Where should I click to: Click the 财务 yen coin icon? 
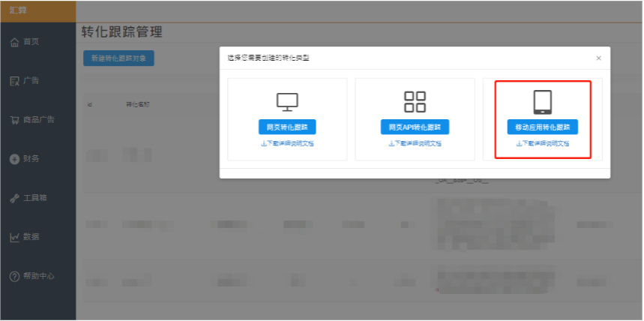[x=14, y=159]
